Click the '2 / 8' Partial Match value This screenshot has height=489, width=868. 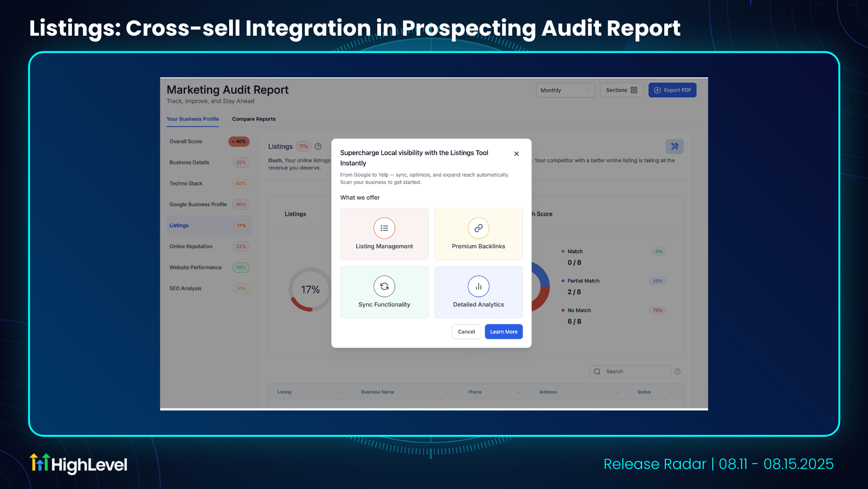pos(575,292)
